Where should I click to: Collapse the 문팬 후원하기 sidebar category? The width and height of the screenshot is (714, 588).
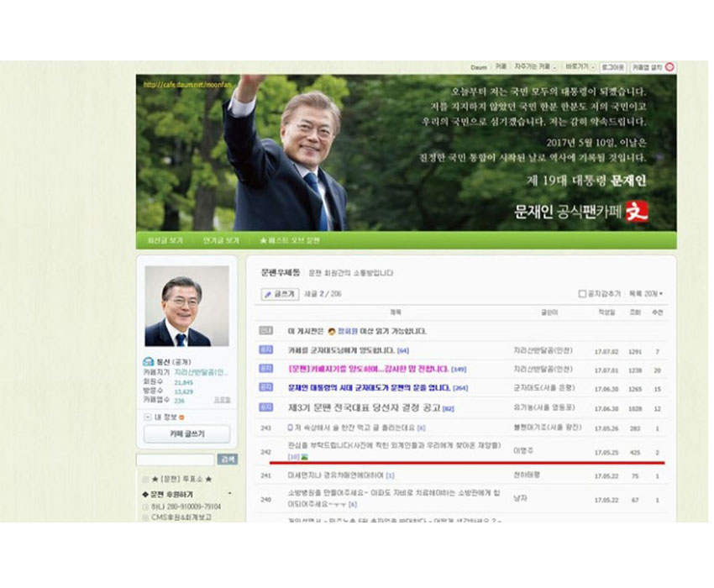point(229,494)
